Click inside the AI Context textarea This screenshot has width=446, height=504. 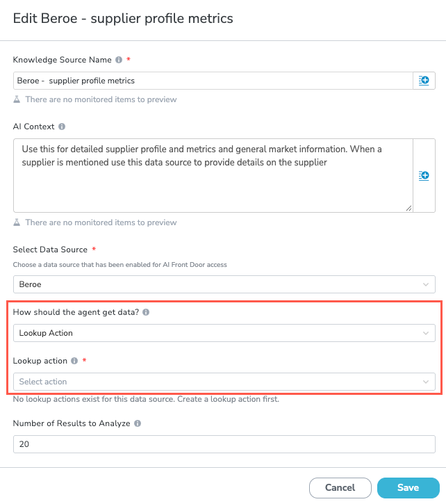[x=213, y=175]
